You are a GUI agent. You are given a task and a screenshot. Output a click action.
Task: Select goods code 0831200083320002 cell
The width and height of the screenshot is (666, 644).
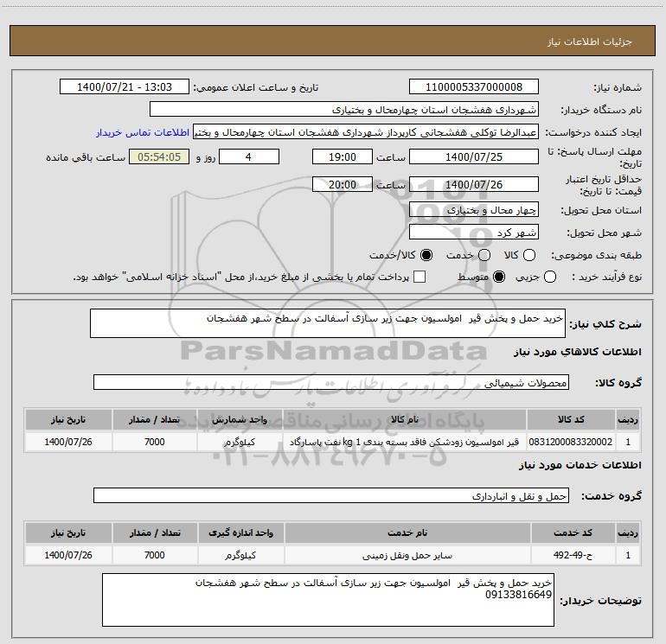[x=571, y=442]
